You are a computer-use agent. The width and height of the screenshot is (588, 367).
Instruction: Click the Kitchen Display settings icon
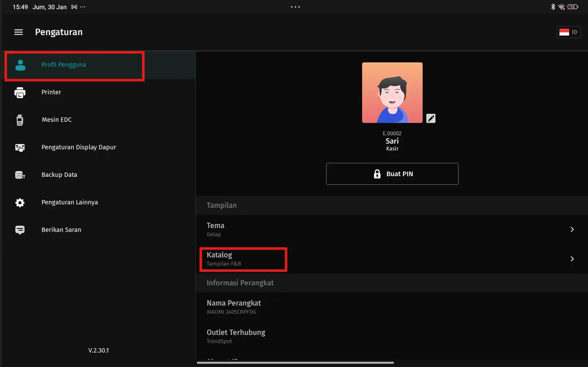point(20,148)
